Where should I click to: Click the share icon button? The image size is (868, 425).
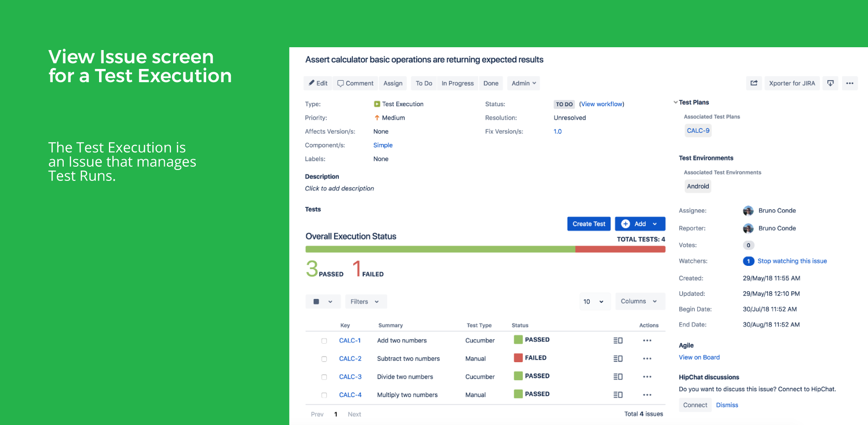point(754,83)
